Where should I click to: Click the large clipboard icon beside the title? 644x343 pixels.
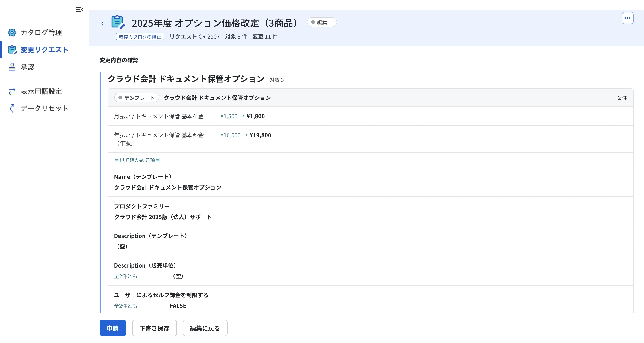118,22
